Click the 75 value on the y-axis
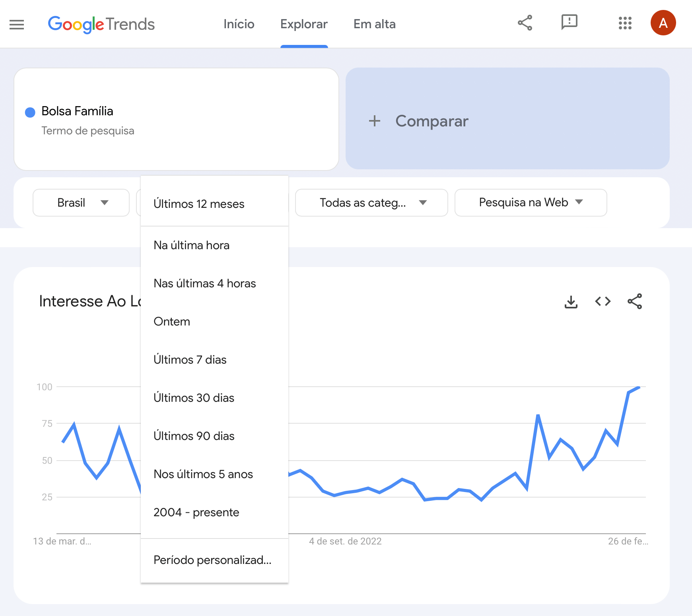This screenshot has height=616, width=692. point(47,424)
